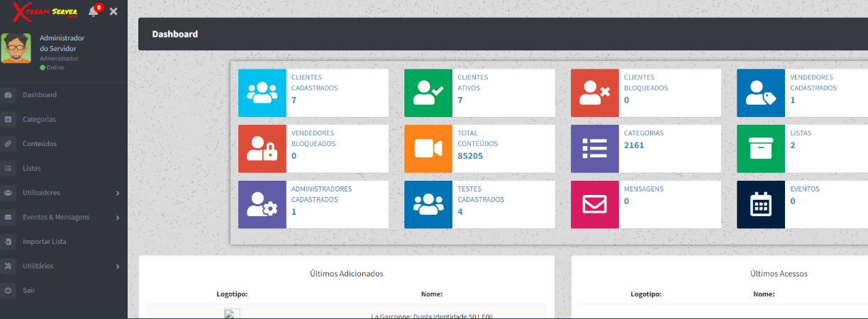This screenshot has width=868, height=319.
Task: Click the green Clientes Ativos icon
Action: click(x=428, y=93)
